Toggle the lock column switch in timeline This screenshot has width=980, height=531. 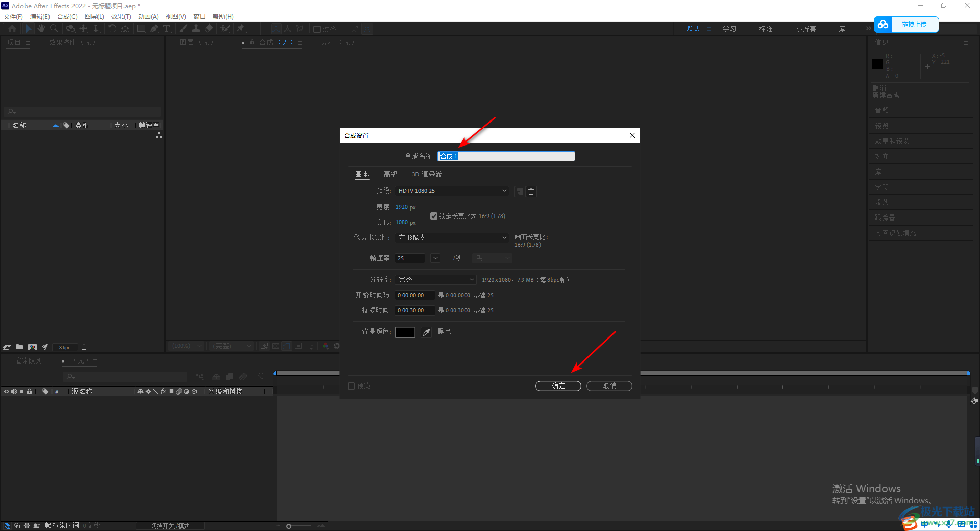30,391
